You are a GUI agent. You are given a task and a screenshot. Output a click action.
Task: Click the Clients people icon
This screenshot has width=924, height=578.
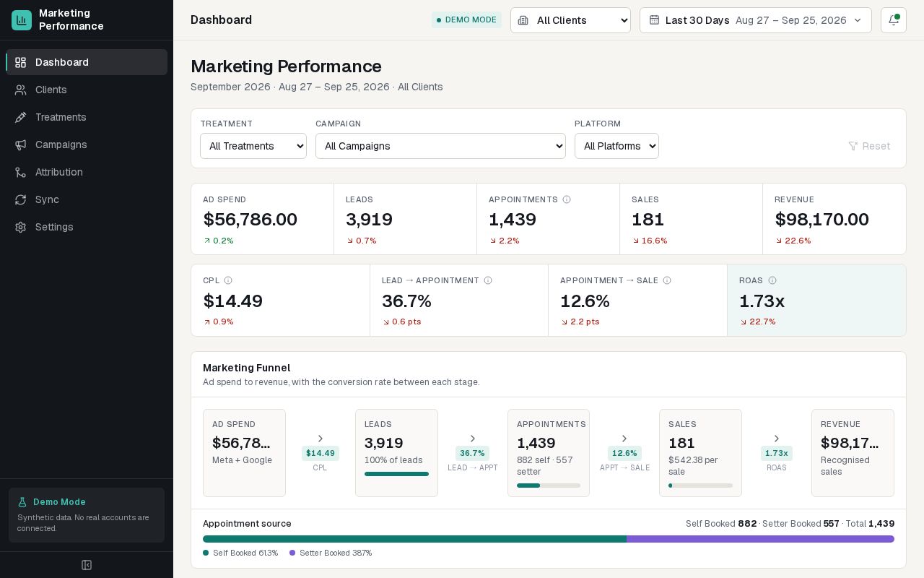[x=21, y=90]
